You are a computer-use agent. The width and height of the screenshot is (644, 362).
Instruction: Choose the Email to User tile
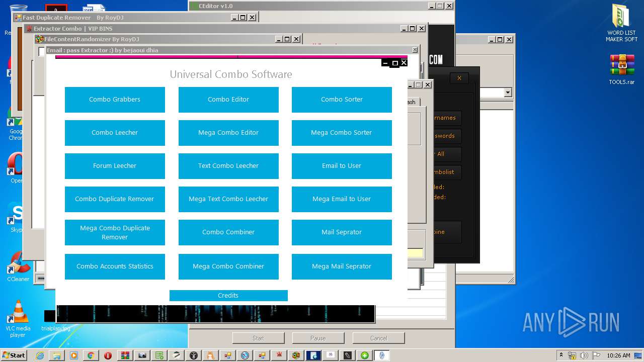coord(342,166)
